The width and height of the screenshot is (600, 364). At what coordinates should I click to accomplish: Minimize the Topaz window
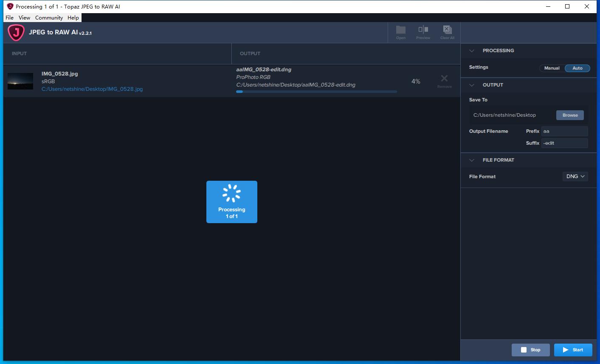[x=548, y=6]
